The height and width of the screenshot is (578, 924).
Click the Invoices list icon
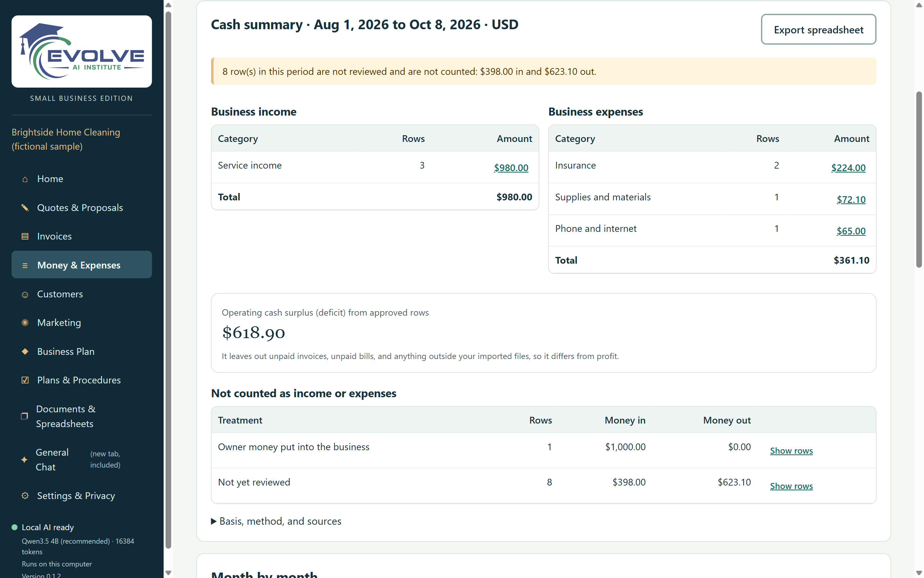(x=25, y=237)
